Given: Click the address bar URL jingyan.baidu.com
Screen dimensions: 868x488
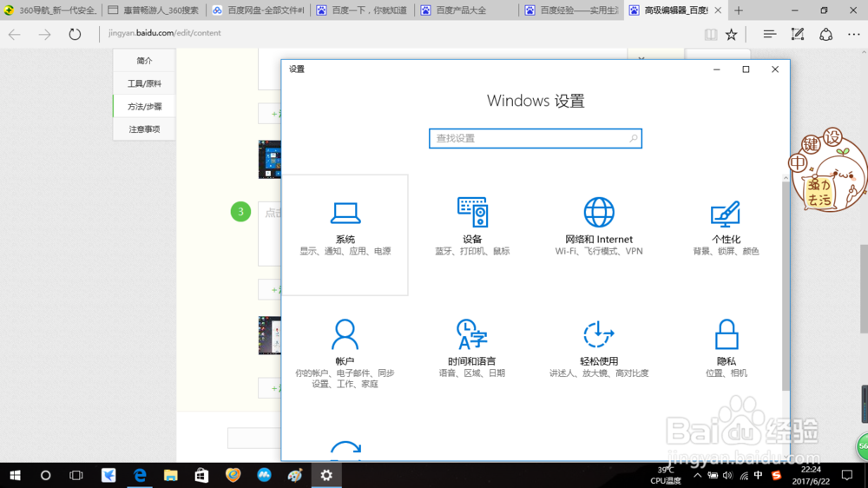Looking at the screenshot, I should point(164,33).
